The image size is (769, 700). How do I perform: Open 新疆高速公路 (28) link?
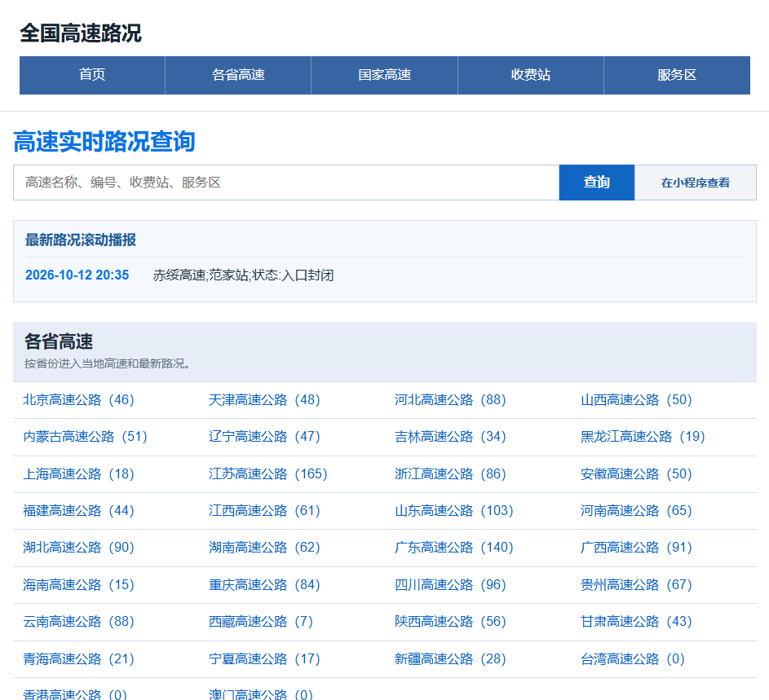click(450, 658)
